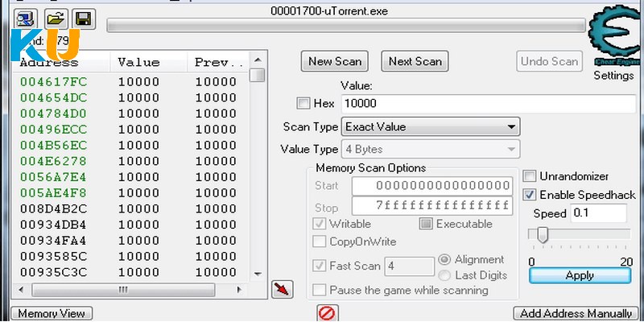The height and width of the screenshot is (322, 644).
Task: Enable the Unrandomizer checkbox
Action: point(530,176)
